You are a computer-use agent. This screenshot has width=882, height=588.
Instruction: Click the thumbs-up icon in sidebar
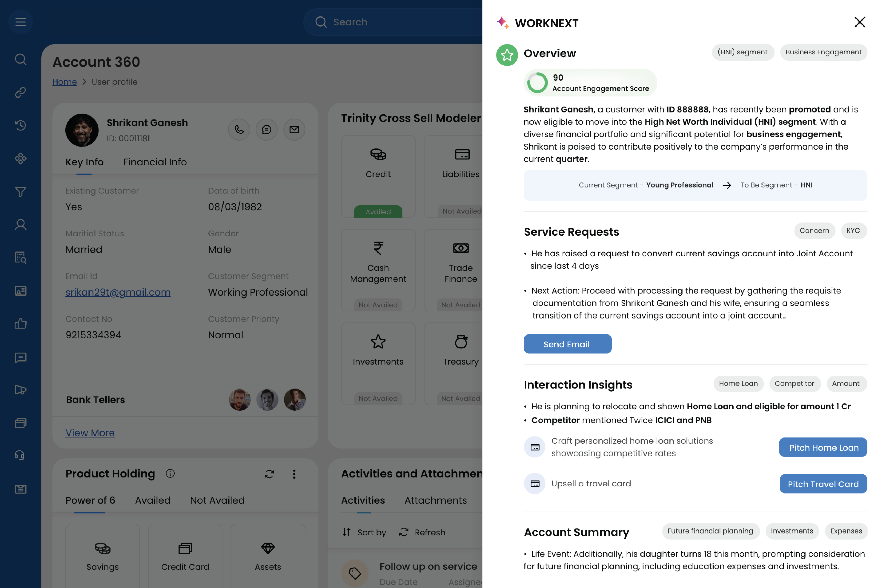(x=21, y=324)
